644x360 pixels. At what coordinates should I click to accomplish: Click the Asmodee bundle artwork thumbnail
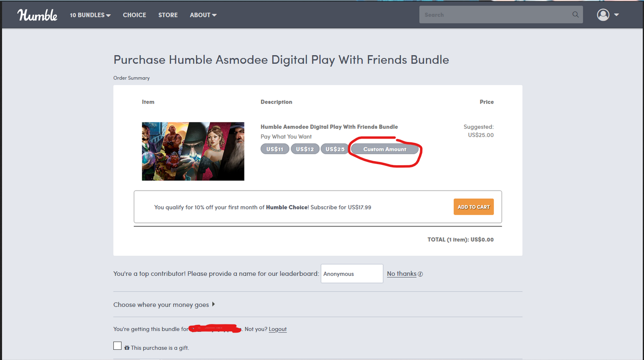(193, 151)
